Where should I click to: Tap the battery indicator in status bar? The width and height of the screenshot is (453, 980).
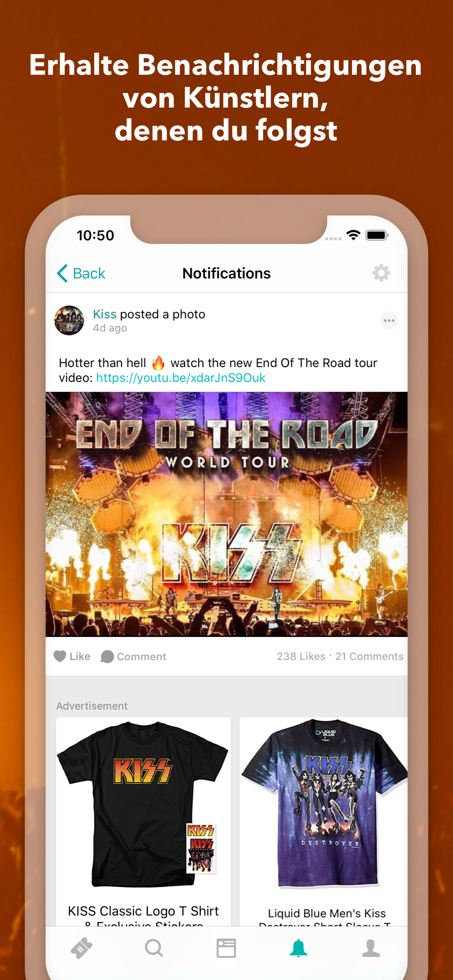point(377,235)
